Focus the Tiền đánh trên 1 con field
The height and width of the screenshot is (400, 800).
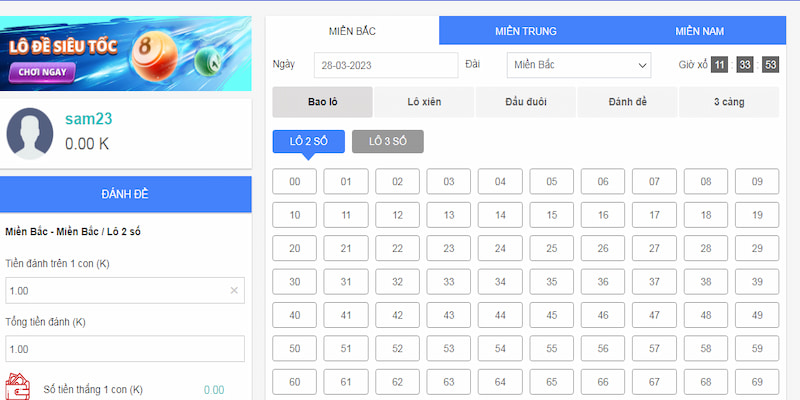(125, 290)
